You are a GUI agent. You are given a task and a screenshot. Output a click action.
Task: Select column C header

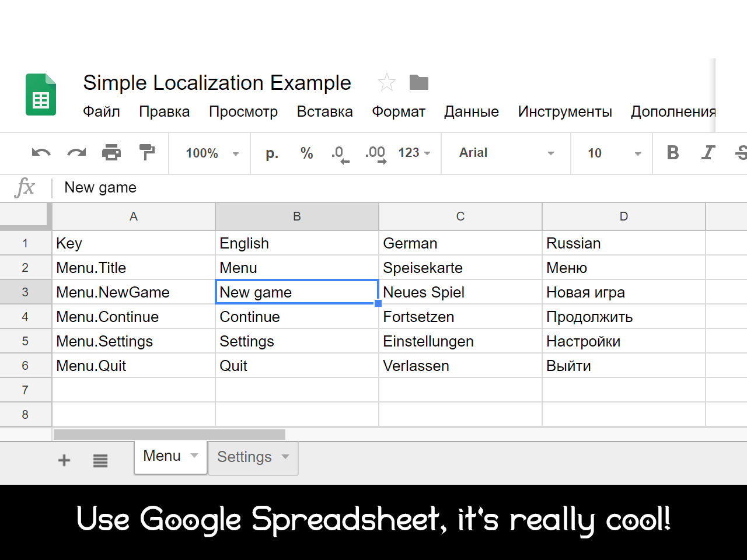[460, 216]
